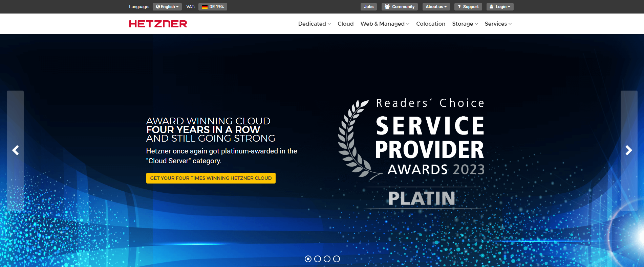Open the Jobs page
Image resolution: width=644 pixels, height=267 pixels.
369,7
